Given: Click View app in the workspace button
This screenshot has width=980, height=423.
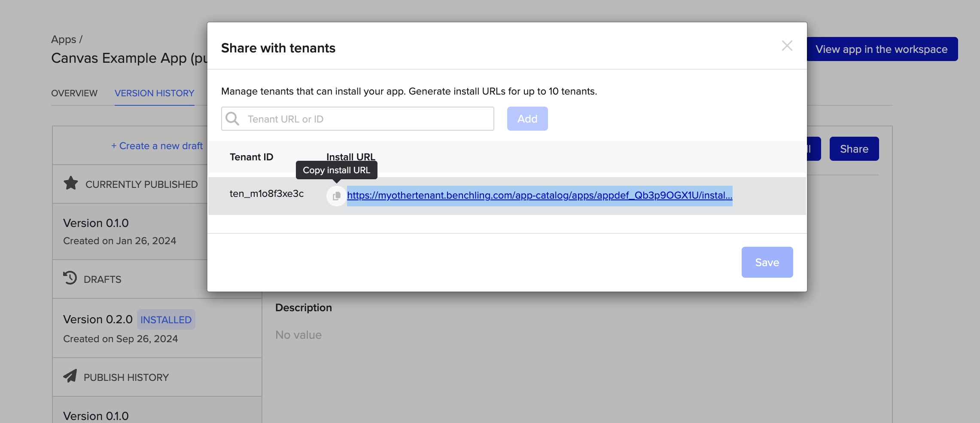Looking at the screenshot, I should pos(882,49).
